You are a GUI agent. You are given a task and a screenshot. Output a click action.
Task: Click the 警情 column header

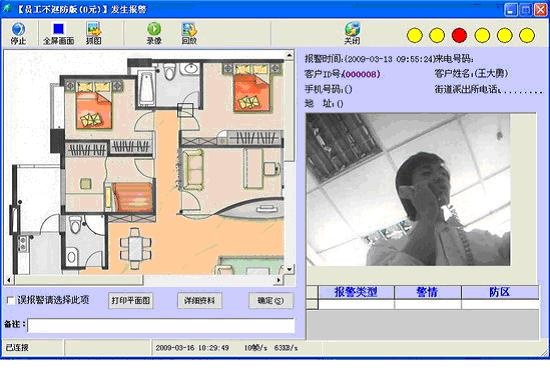pos(428,292)
